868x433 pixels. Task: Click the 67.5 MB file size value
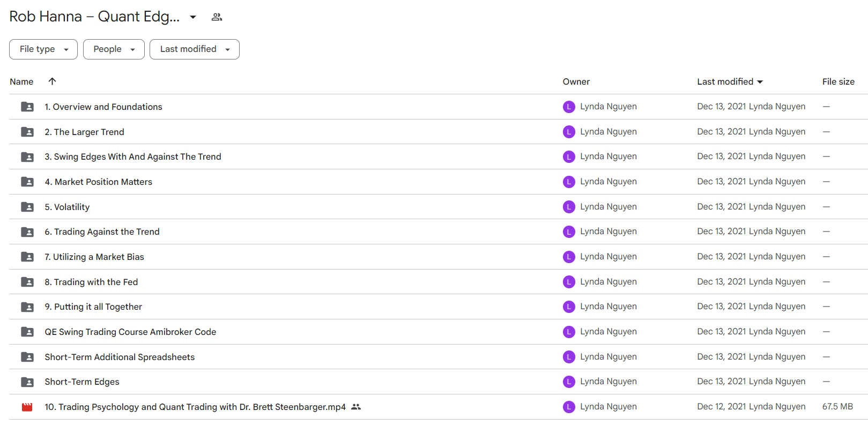click(837, 406)
